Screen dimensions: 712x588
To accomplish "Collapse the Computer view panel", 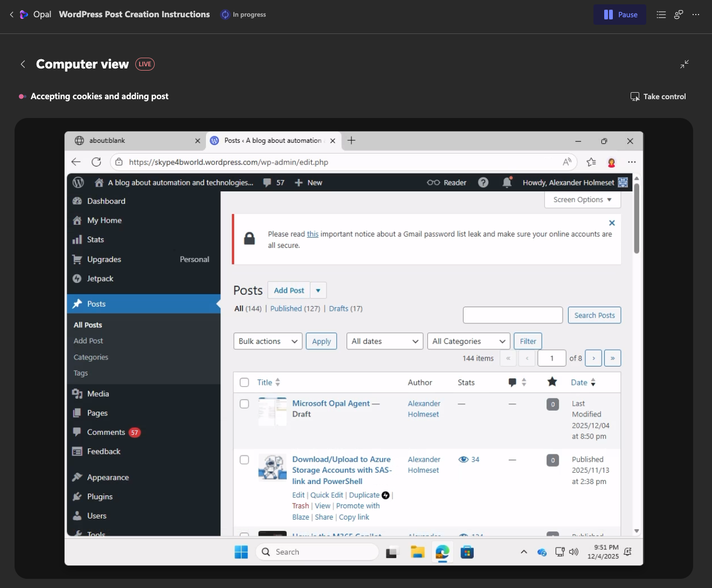I will [x=685, y=64].
